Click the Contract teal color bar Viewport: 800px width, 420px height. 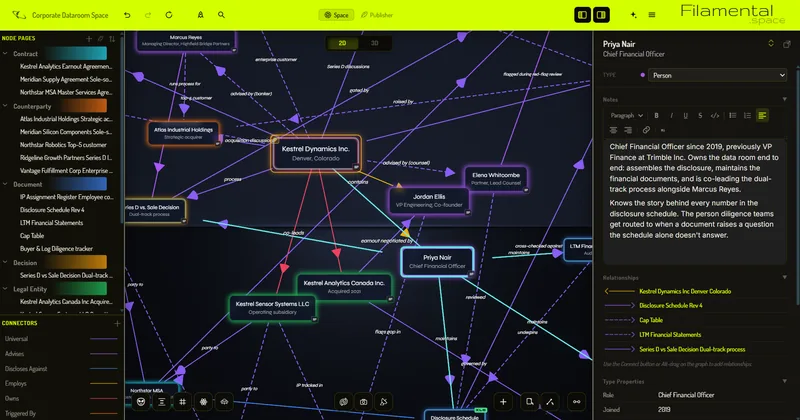coord(76,54)
